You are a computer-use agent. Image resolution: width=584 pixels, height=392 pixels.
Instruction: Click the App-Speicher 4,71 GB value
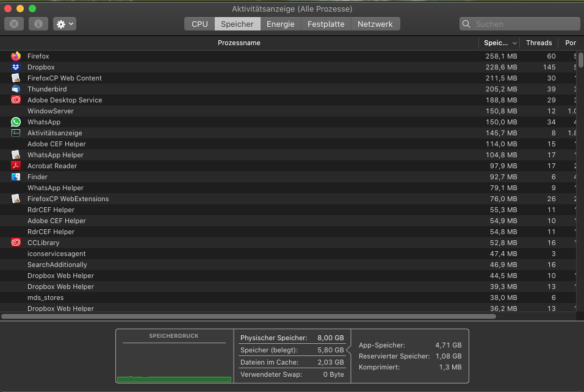[x=449, y=345]
